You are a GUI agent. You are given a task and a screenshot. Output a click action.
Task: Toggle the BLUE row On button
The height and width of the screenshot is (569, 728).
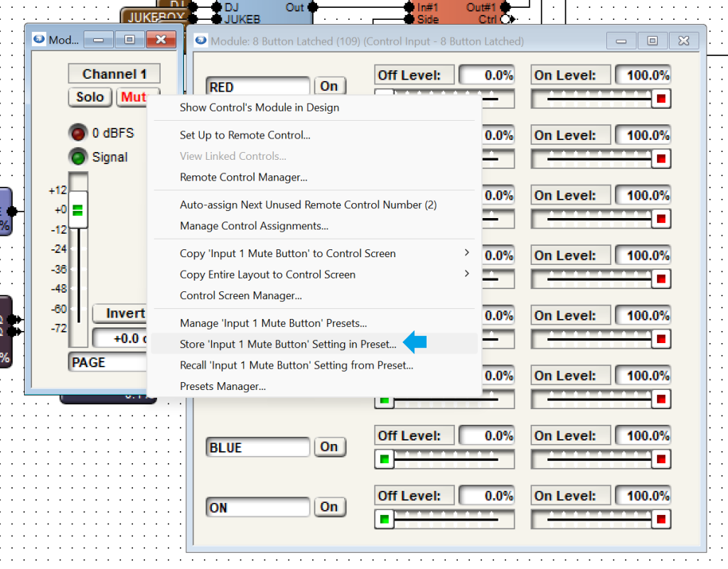[329, 447]
